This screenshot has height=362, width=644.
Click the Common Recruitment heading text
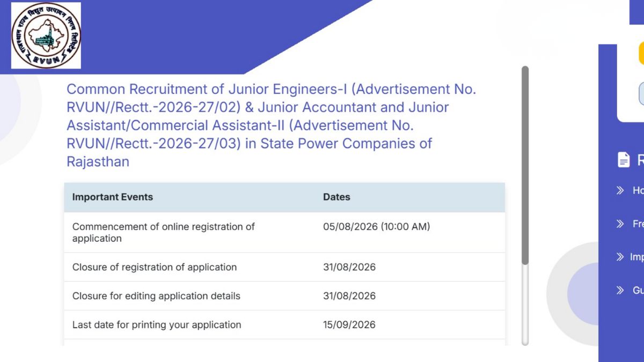click(x=271, y=125)
